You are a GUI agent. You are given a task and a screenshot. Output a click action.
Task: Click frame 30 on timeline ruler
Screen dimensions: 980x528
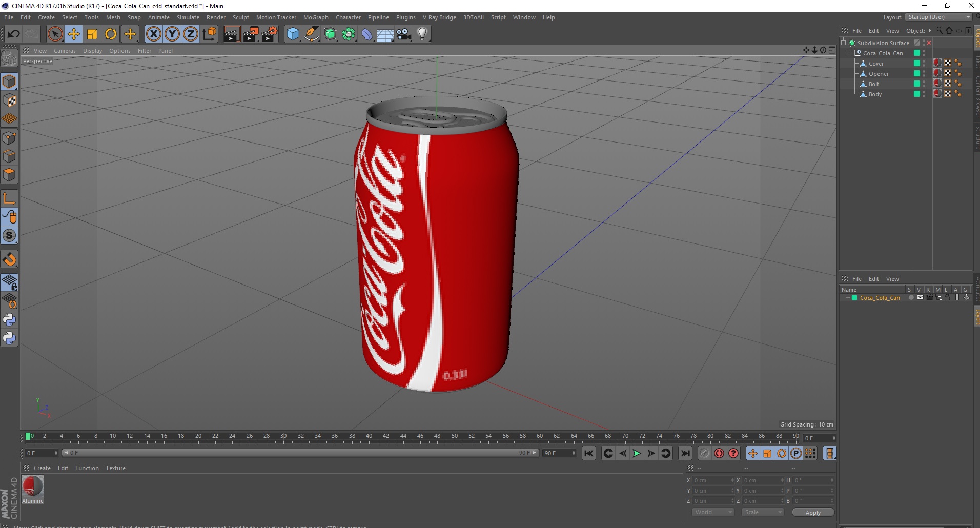pos(283,437)
